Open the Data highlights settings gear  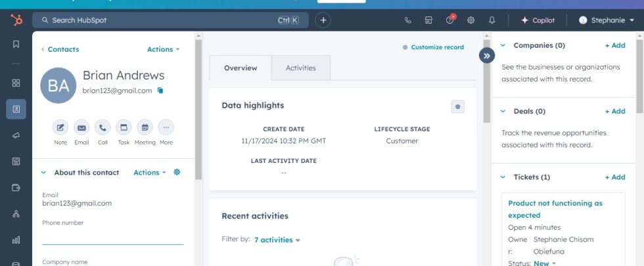click(x=457, y=106)
